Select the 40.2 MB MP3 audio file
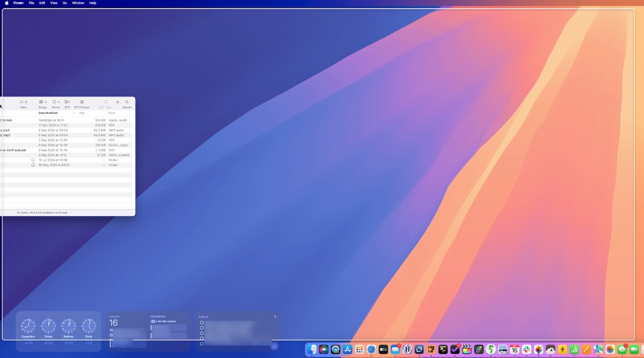Screen dimensions: 644x358 pyautogui.click(x=67, y=130)
